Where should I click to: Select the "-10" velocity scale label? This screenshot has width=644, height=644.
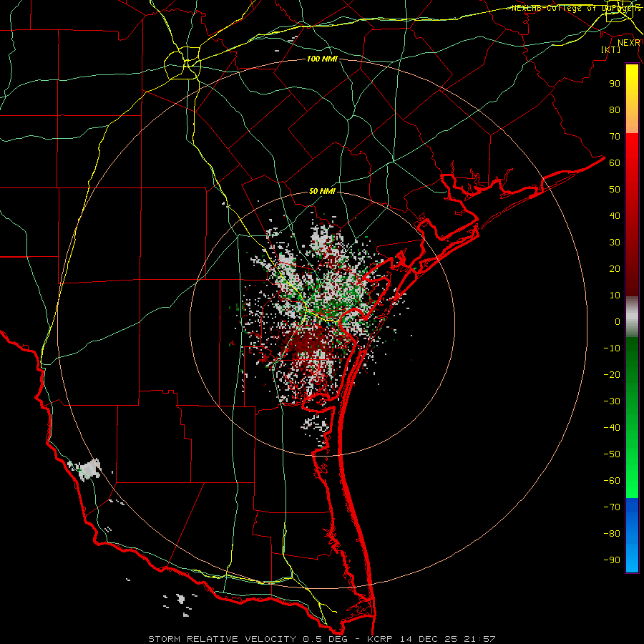(x=612, y=348)
